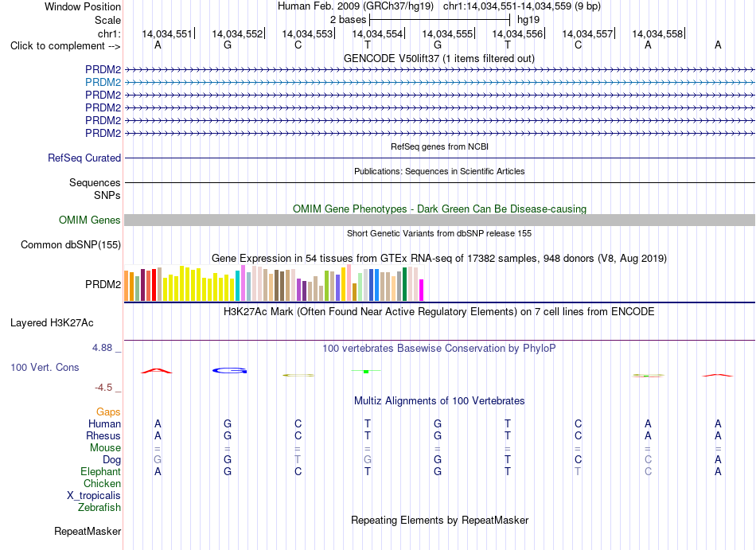Click the first PRDM2 GENCODE transcript label
The image size is (756, 550).
(x=103, y=70)
